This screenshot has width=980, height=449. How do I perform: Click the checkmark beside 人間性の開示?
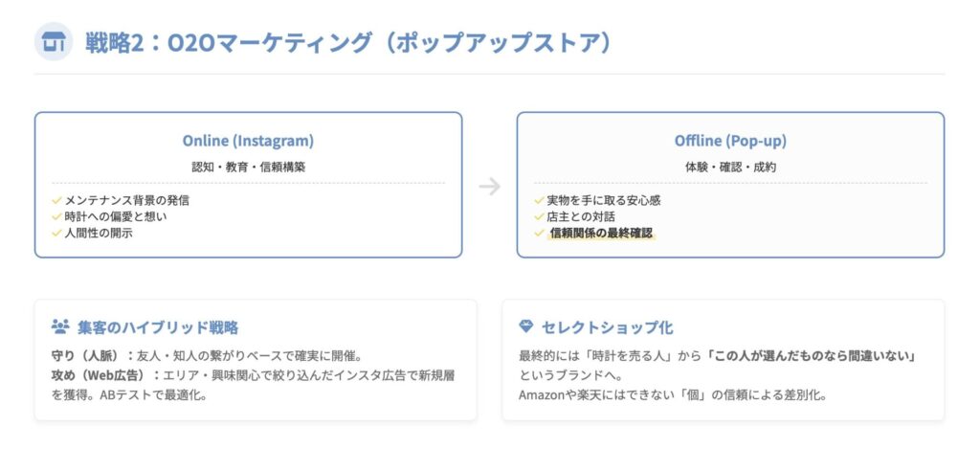56,233
